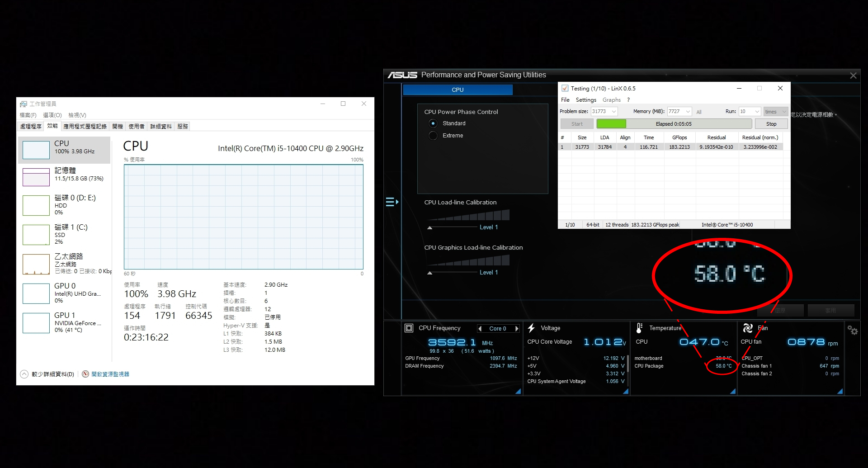Select GPU 1 NVIDIA GeForce item
The image size is (868, 468).
[x=64, y=322]
